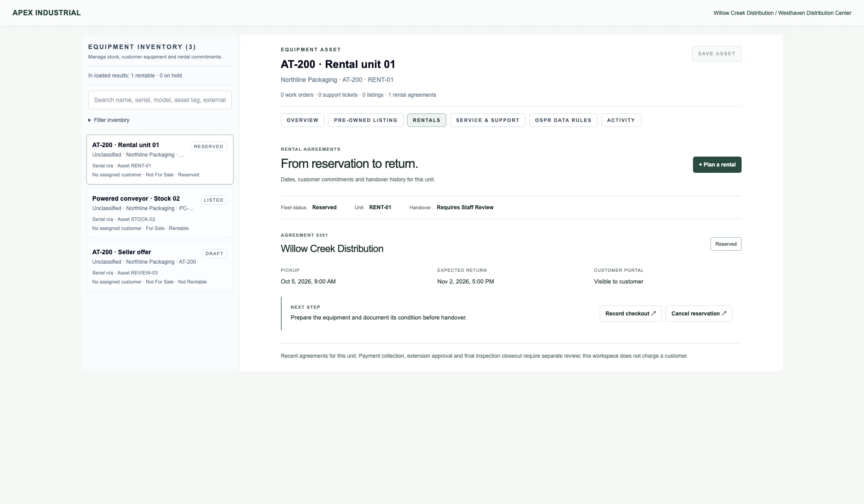Click the Visible to customer value

(618, 282)
